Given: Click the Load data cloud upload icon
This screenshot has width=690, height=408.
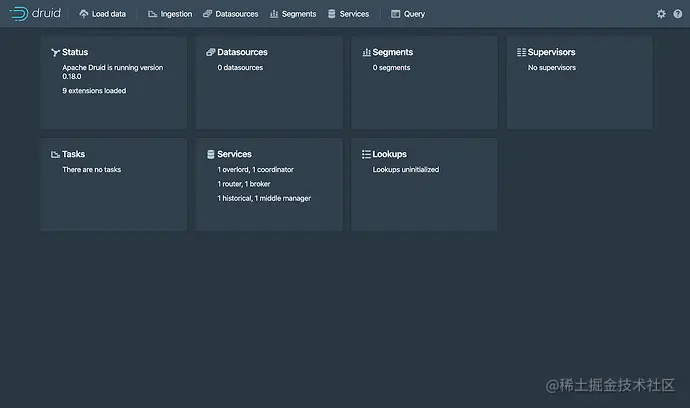Looking at the screenshot, I should (84, 14).
